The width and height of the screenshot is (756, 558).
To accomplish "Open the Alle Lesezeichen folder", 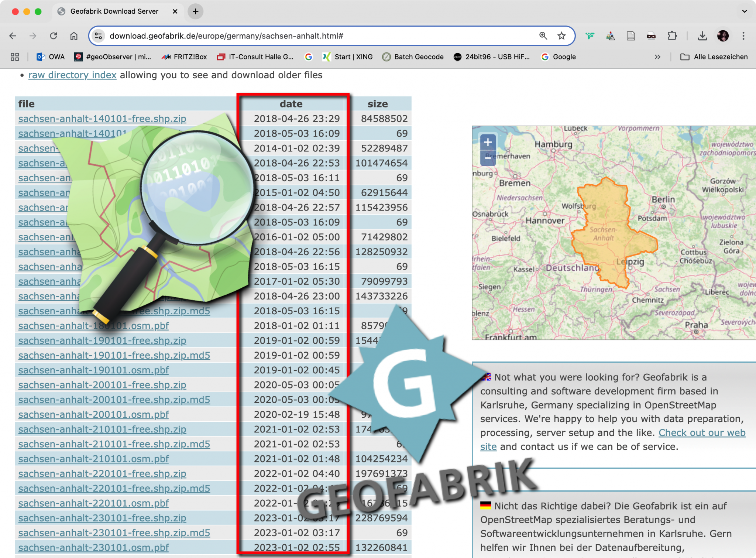I will tap(714, 57).
